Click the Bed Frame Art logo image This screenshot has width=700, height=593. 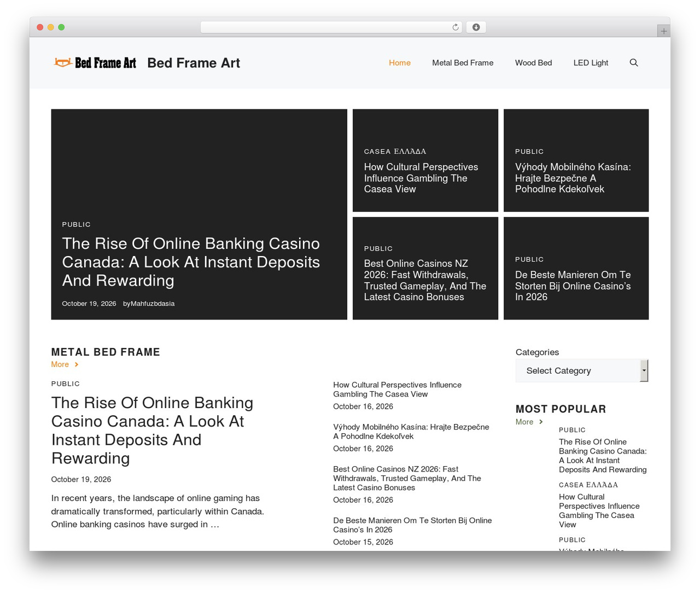(x=95, y=63)
